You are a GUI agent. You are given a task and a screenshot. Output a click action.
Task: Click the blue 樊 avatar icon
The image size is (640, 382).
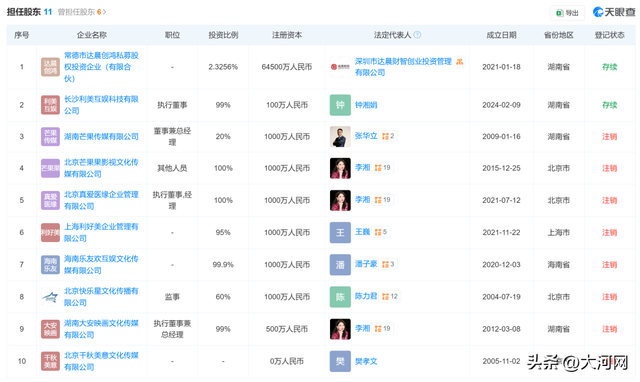(340, 361)
